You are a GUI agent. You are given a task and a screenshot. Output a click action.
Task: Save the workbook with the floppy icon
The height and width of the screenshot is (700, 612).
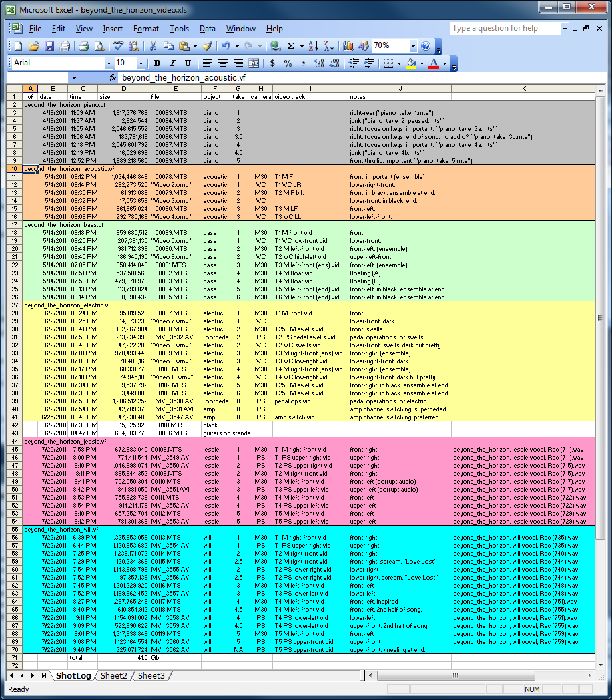click(49, 46)
